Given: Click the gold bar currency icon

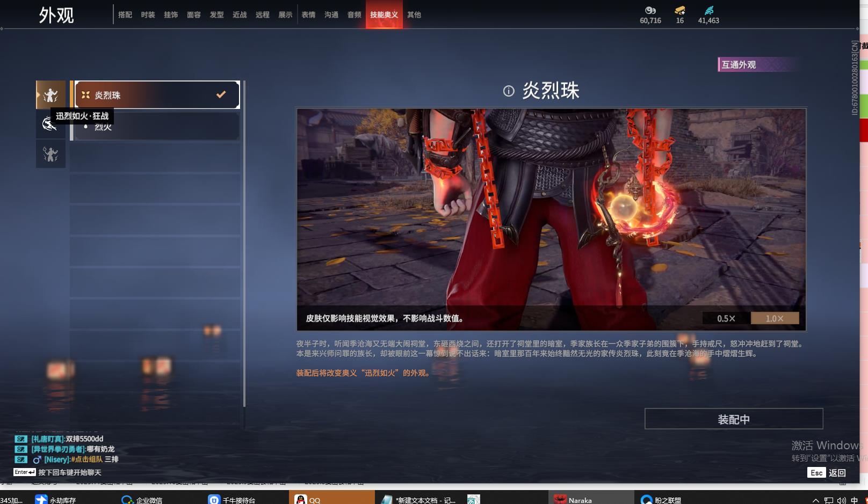Looking at the screenshot, I should [x=679, y=10].
